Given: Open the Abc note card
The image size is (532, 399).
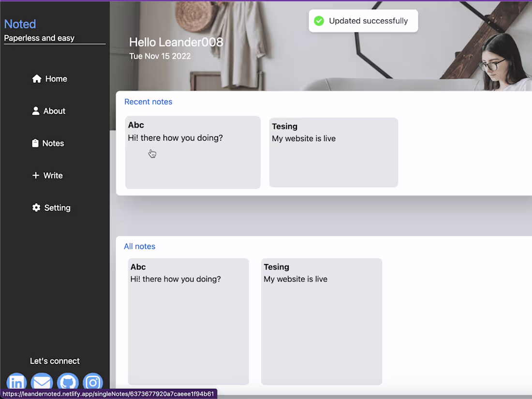Looking at the screenshot, I should (x=192, y=151).
